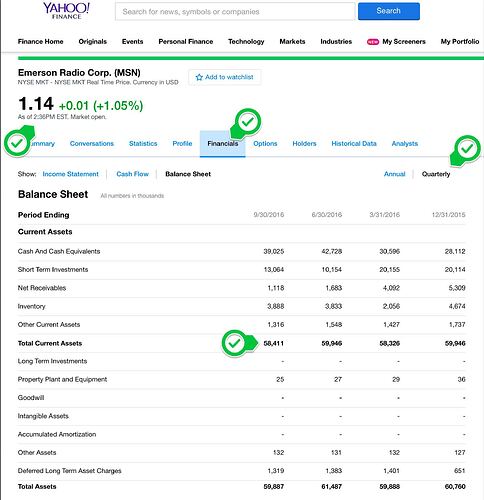Go to My Portfolio
The width and height of the screenshot is (484, 500).
coord(460,42)
